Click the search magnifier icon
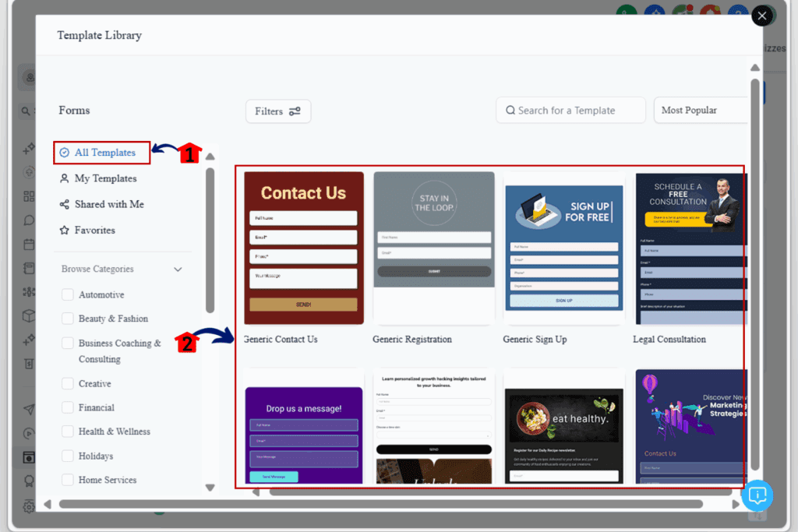This screenshot has height=532, width=798. pos(510,111)
